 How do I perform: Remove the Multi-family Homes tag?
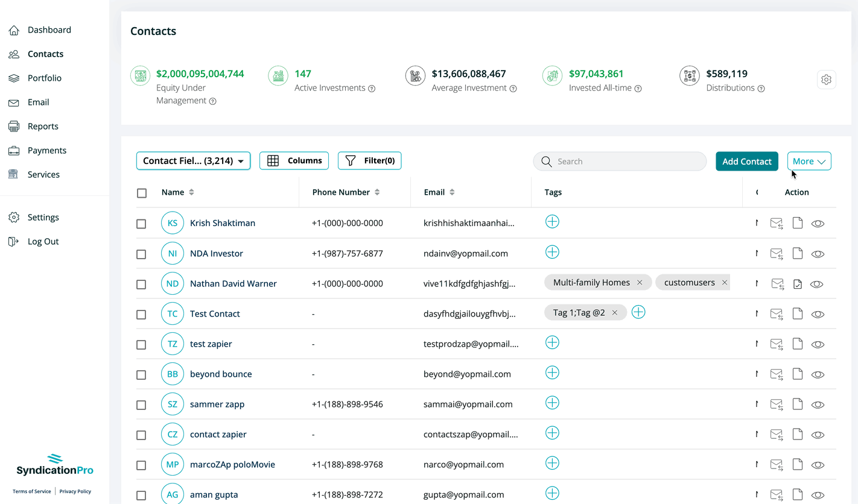click(x=640, y=282)
